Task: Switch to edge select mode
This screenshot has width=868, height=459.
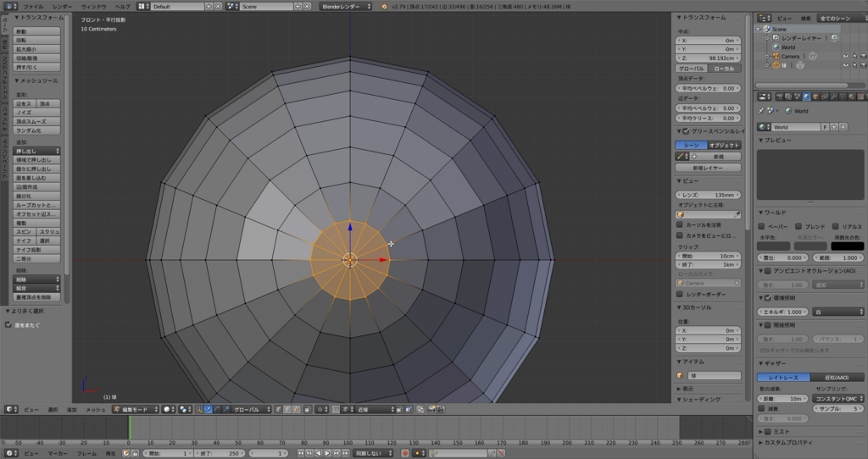Action: tap(287, 409)
